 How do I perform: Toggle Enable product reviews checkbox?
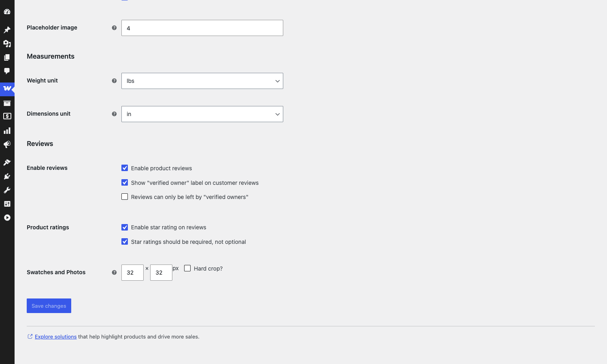click(x=125, y=168)
